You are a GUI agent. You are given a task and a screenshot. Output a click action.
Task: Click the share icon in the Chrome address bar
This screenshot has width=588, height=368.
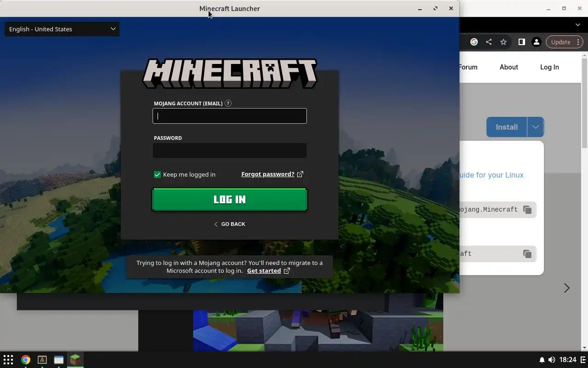click(x=489, y=42)
